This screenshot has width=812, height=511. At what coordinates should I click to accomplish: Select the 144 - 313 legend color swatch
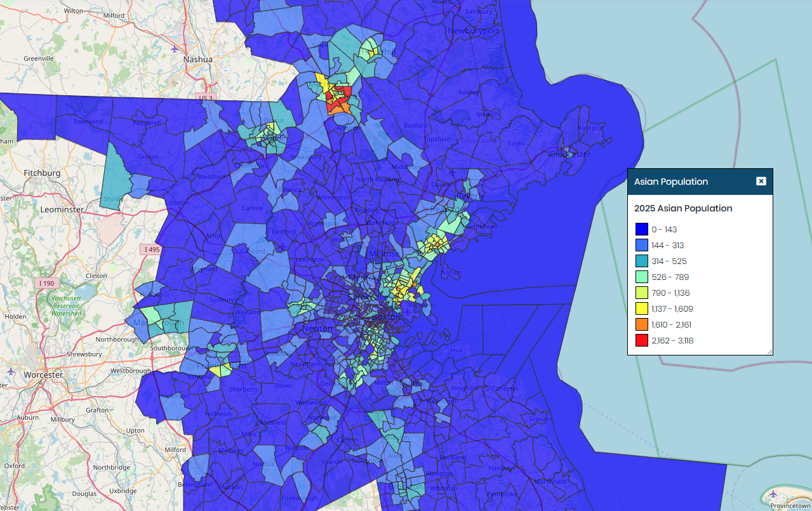[x=642, y=246]
